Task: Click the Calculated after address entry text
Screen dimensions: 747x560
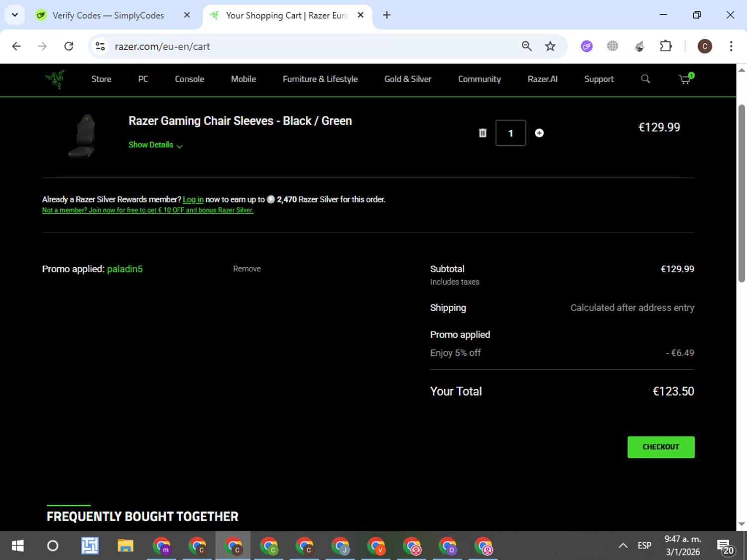Action: (632, 308)
